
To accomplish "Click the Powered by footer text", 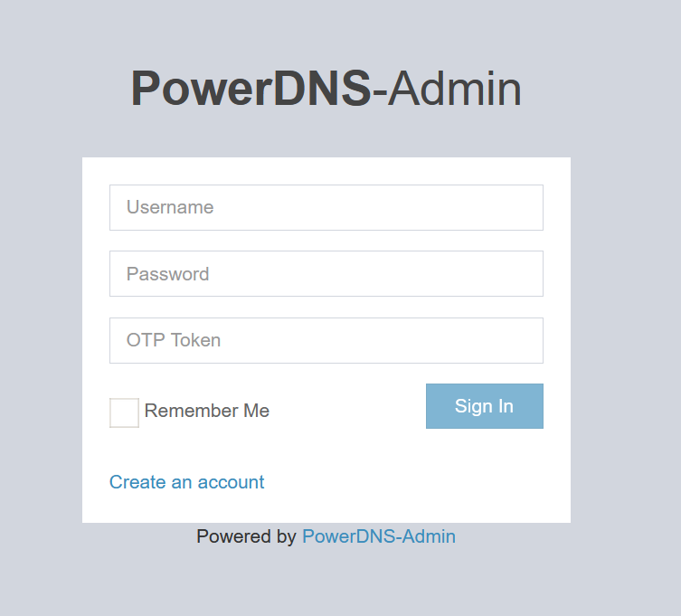I will 246,536.
